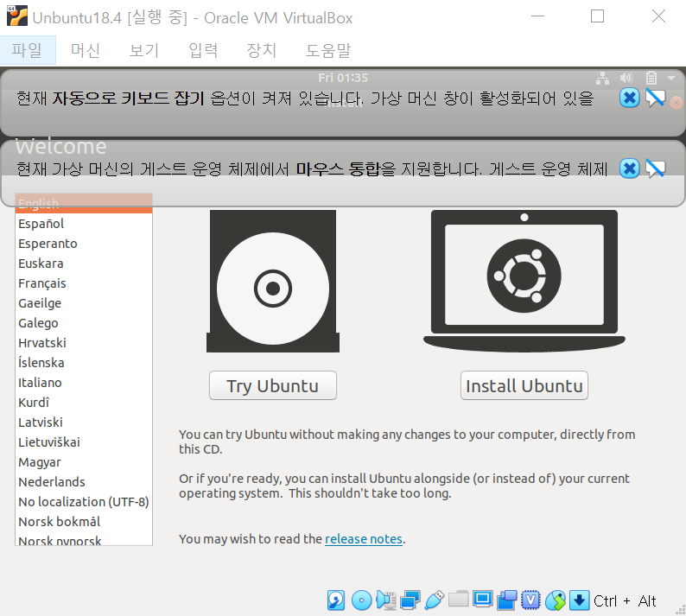Click the Install Ubuntu button
686x616 pixels.
coord(524,385)
